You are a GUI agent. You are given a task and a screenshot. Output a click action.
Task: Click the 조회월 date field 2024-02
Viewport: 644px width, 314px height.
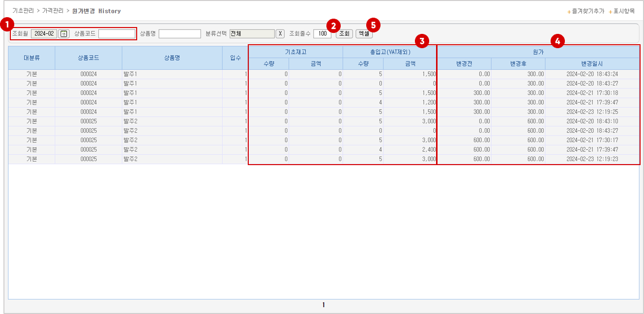click(44, 33)
